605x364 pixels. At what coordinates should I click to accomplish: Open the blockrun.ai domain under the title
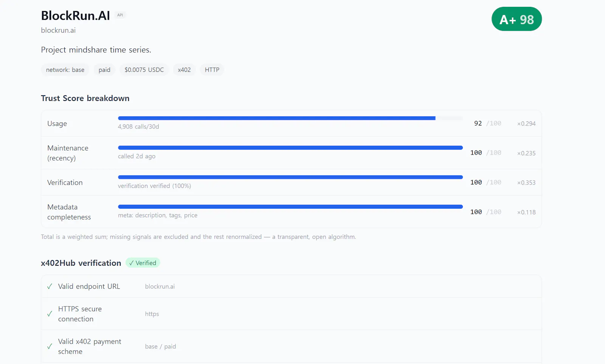pos(58,30)
